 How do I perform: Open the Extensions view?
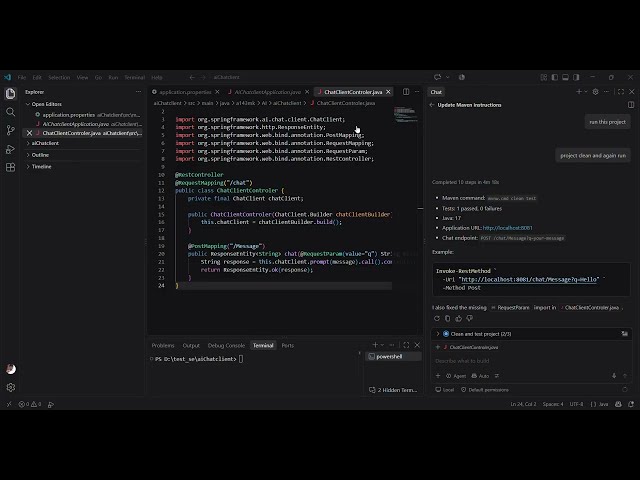[x=11, y=167]
